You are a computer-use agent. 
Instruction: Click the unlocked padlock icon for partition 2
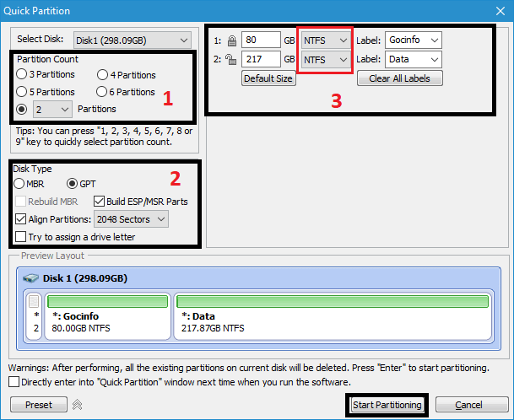click(x=230, y=60)
